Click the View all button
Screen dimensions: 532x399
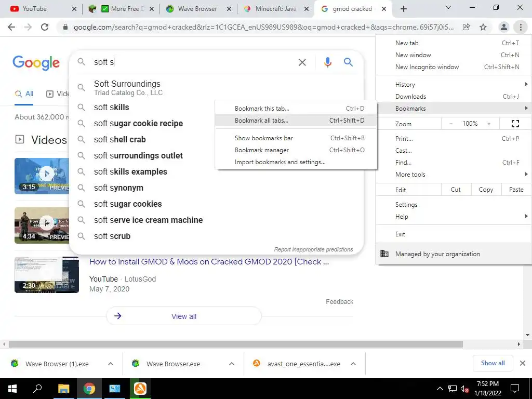184,316
